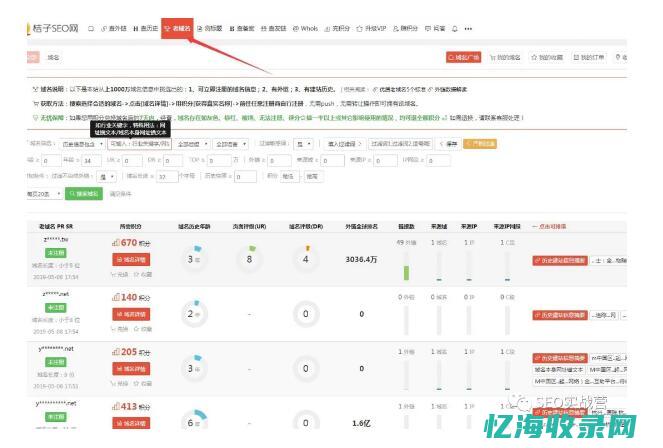Image resolution: width=663 pixels, height=448 pixels.
Task: Click the 收藏 star icon under the first domain
Action: pos(142,273)
